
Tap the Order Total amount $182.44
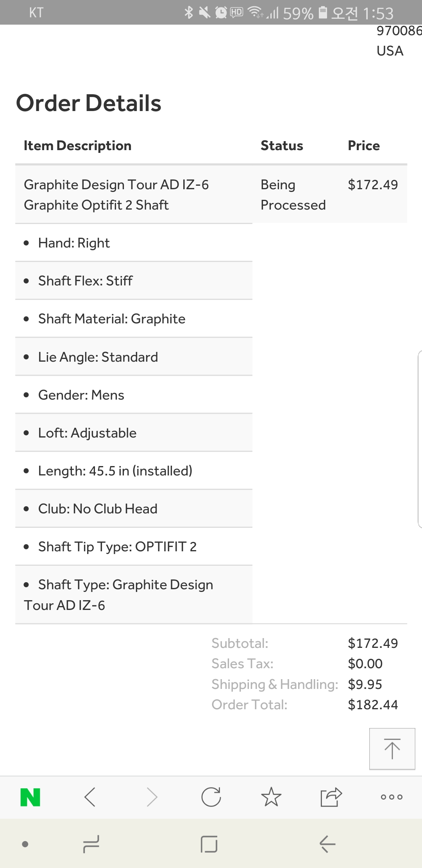(x=373, y=705)
